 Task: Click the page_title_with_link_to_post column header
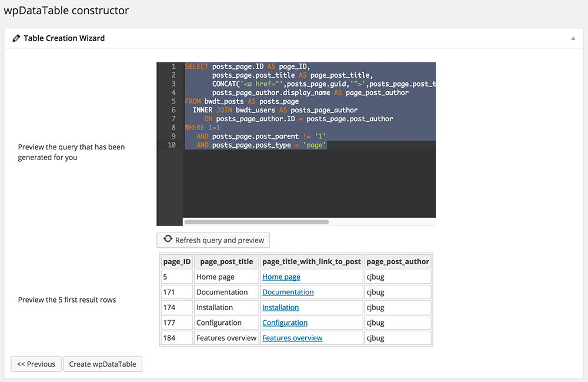pyautogui.click(x=312, y=261)
